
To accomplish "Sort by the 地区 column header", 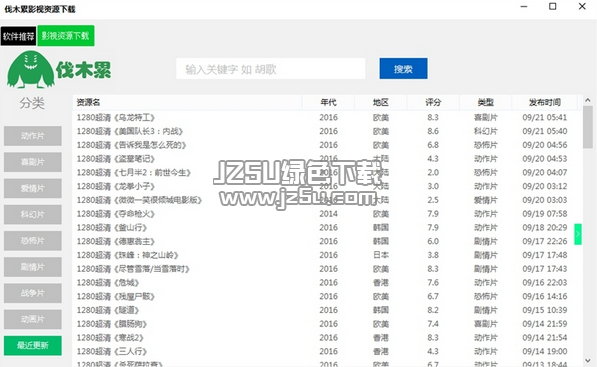I will (x=381, y=102).
